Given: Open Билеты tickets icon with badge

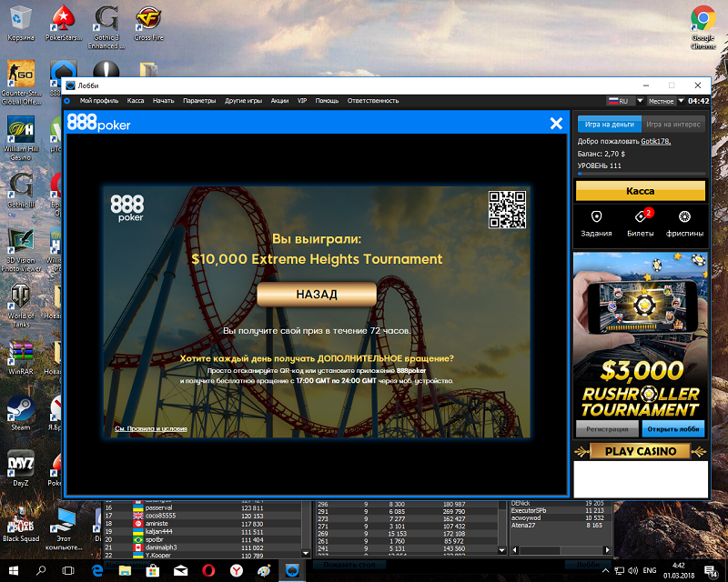Looking at the screenshot, I should pyautogui.click(x=641, y=223).
